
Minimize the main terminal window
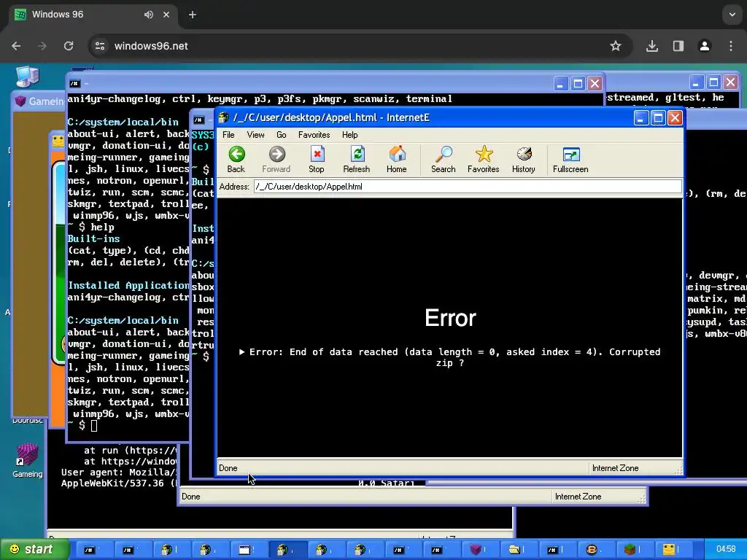(561, 84)
